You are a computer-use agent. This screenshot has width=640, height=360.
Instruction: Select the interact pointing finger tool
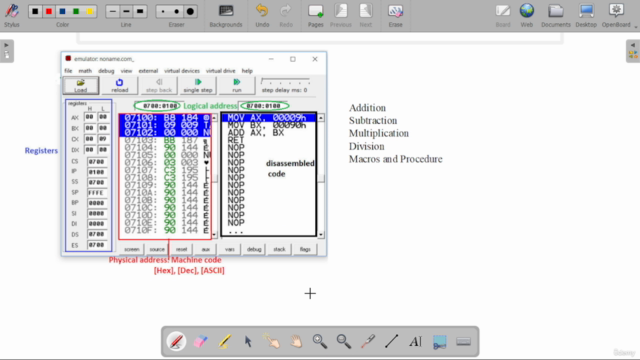pos(272,342)
